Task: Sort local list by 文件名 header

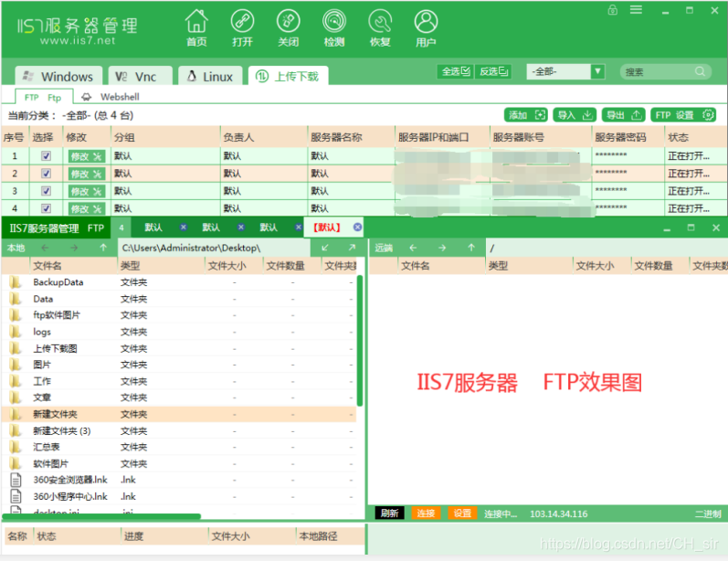Action: click(x=73, y=266)
